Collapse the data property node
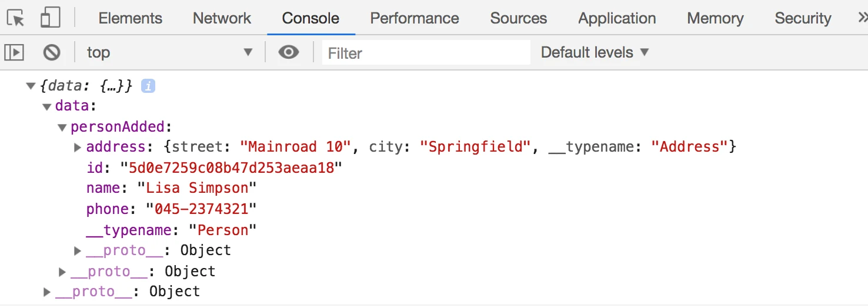 coord(46,107)
